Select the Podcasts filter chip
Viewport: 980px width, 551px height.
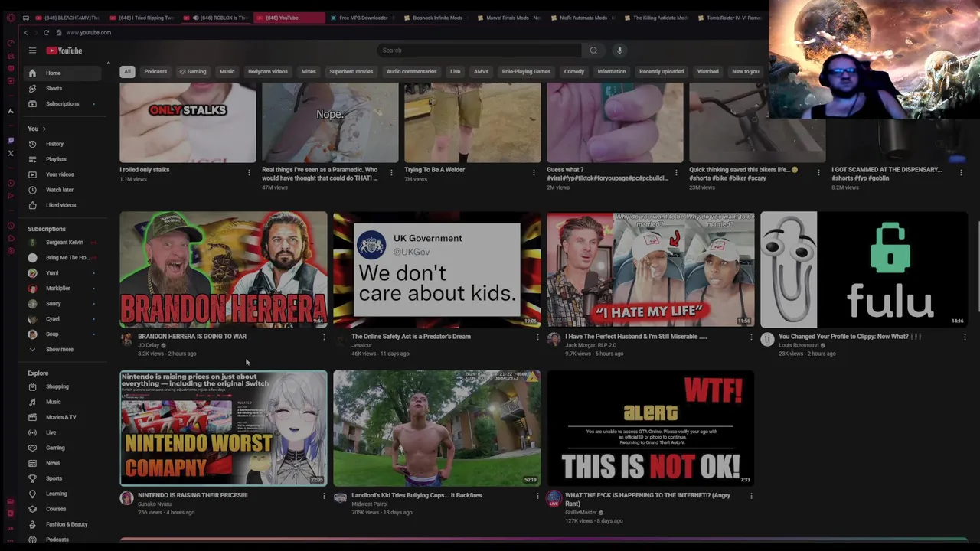[x=155, y=72]
